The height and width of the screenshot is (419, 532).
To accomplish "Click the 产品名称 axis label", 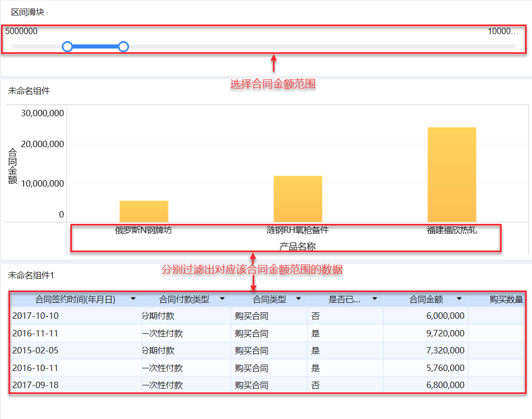I will click(x=297, y=246).
